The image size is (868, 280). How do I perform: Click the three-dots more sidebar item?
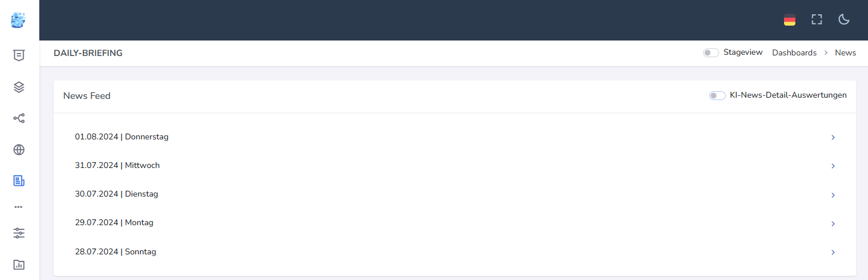(x=18, y=207)
